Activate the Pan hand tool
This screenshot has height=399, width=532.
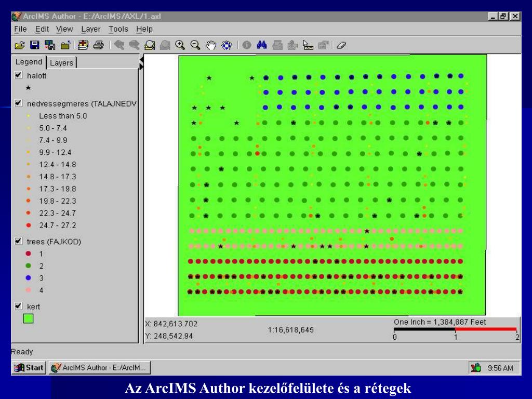[211, 45]
